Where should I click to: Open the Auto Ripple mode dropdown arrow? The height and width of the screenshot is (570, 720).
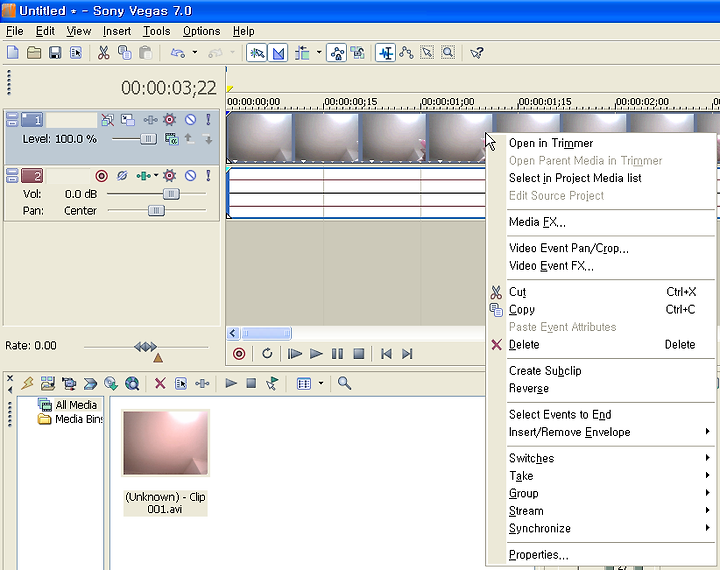[x=319, y=52]
